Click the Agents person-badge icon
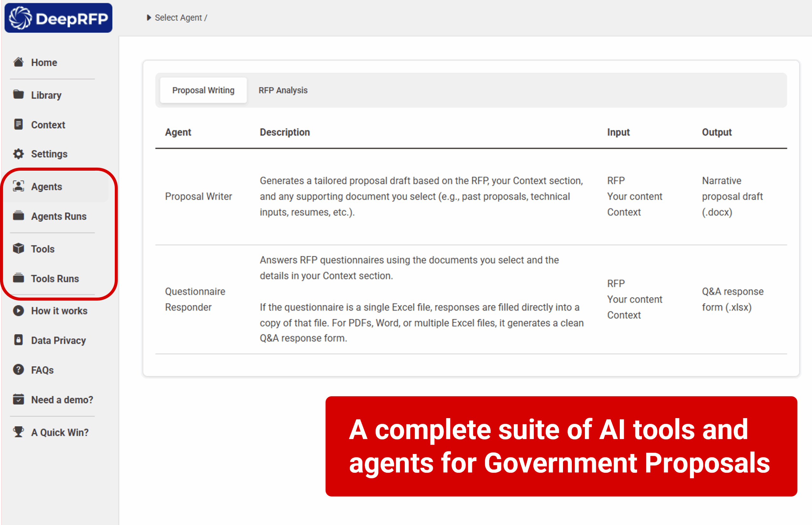The width and height of the screenshot is (812, 525). coord(18,186)
